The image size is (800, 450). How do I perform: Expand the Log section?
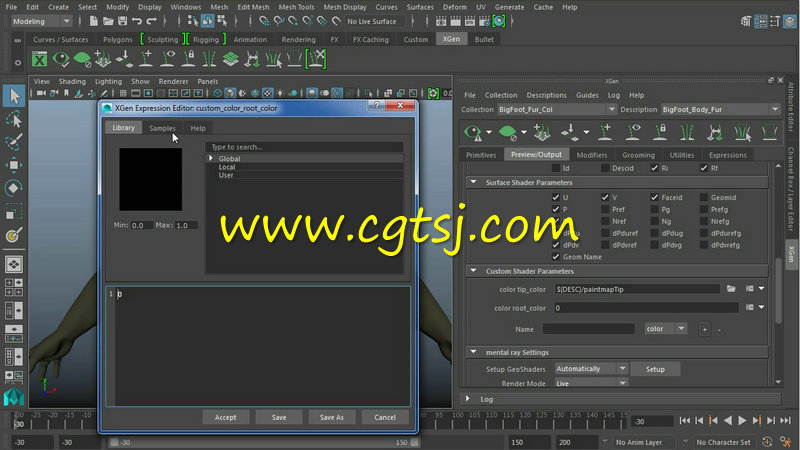[468, 399]
